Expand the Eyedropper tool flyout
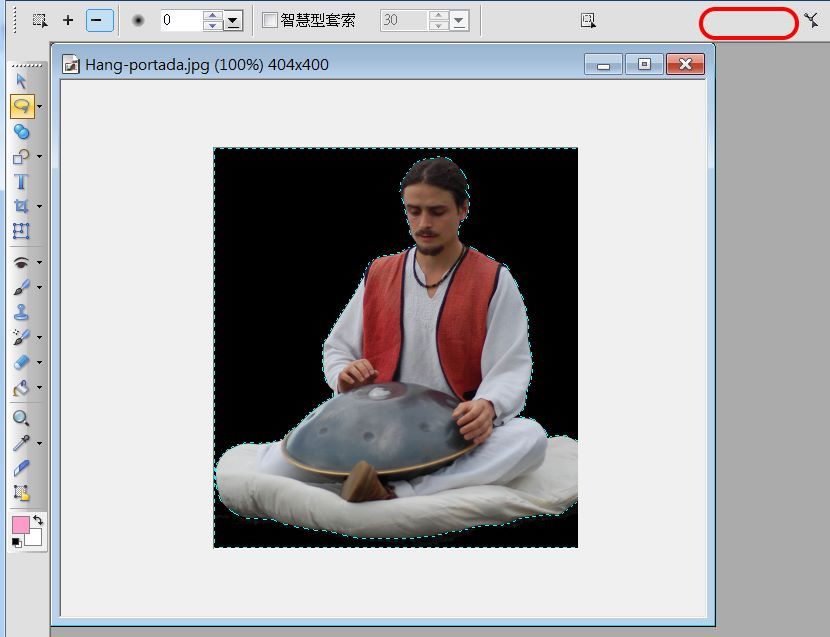The image size is (830, 637). (x=40, y=443)
